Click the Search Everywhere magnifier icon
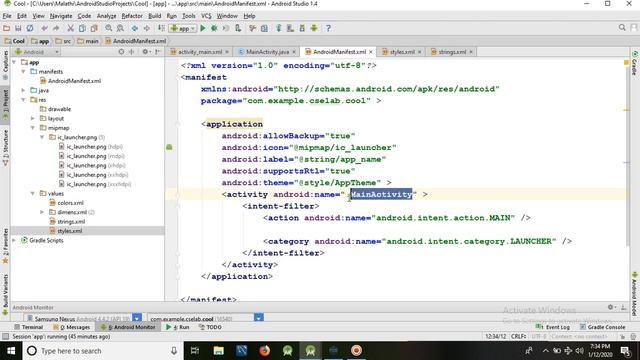 click(622, 28)
